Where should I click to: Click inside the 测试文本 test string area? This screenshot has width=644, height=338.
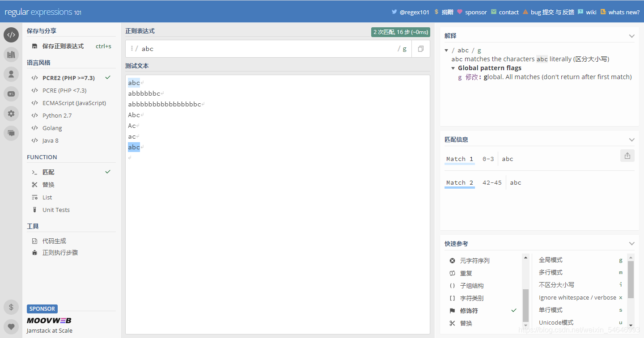point(277,204)
